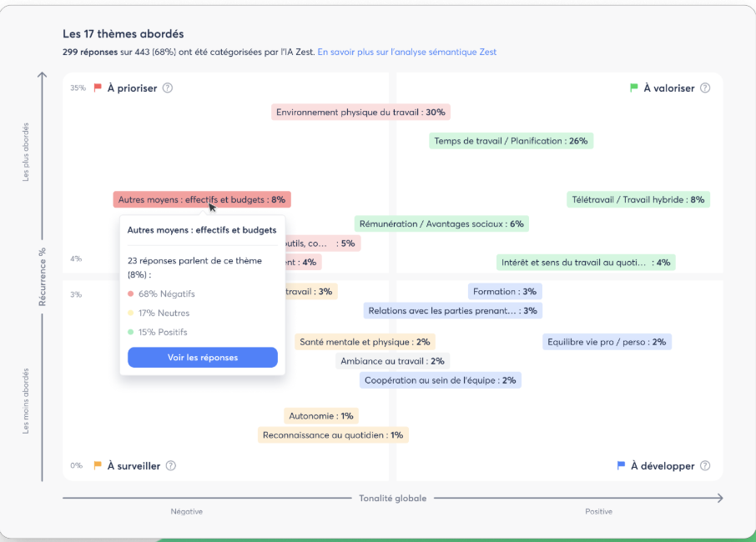Click the red À prioriser flag icon
756x542 pixels.
click(x=98, y=88)
